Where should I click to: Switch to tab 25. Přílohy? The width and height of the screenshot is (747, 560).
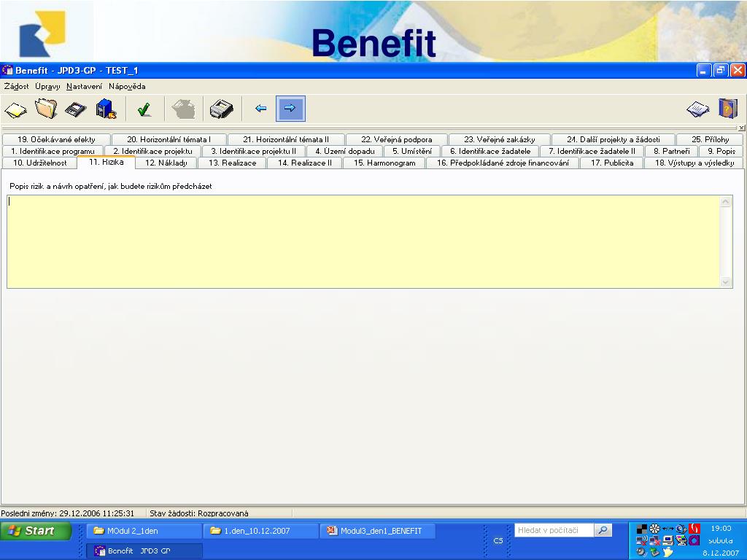click(x=710, y=139)
